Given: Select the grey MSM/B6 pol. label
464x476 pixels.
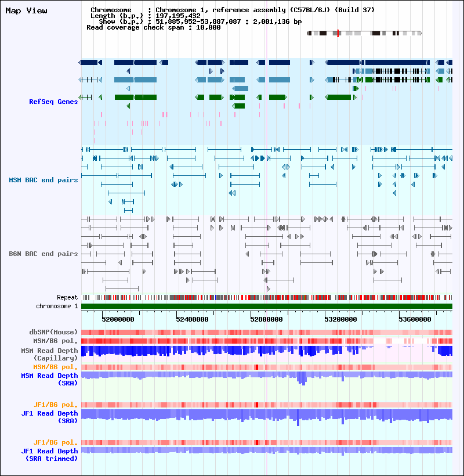Looking at the screenshot, I should click(56, 341).
